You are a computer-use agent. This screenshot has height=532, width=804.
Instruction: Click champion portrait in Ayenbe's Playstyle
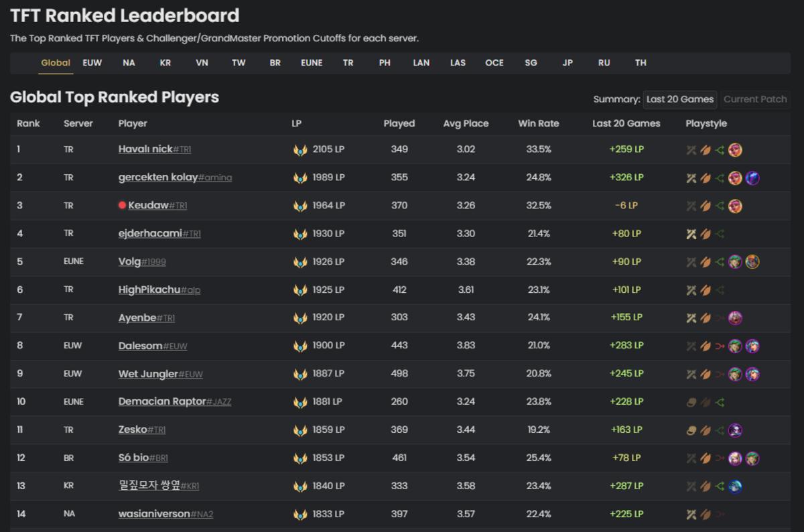coord(735,318)
